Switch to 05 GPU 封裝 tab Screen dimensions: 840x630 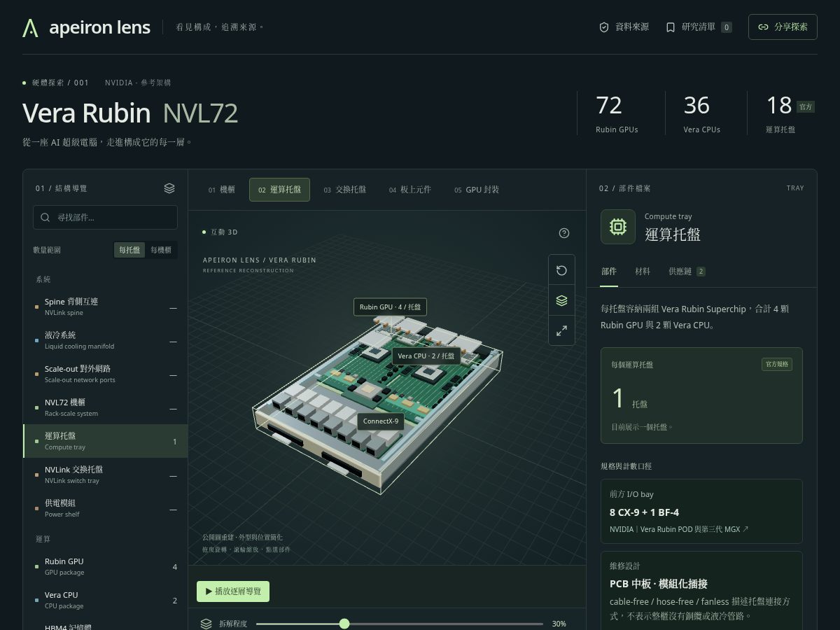pos(477,190)
